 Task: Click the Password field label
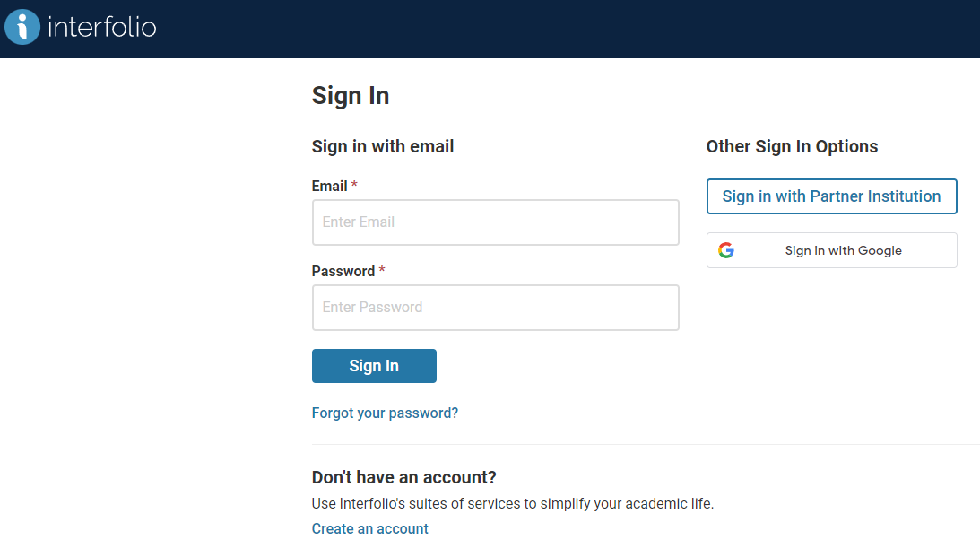[x=343, y=271]
